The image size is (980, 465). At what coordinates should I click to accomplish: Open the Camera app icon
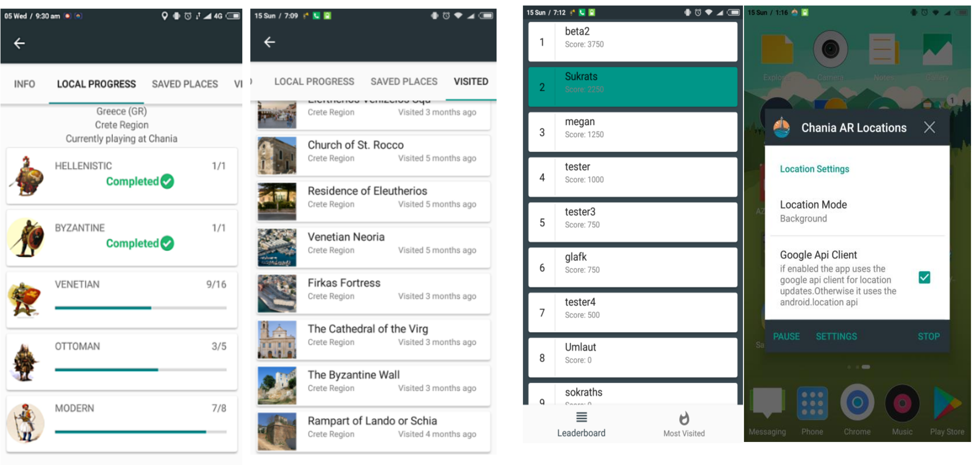(830, 49)
